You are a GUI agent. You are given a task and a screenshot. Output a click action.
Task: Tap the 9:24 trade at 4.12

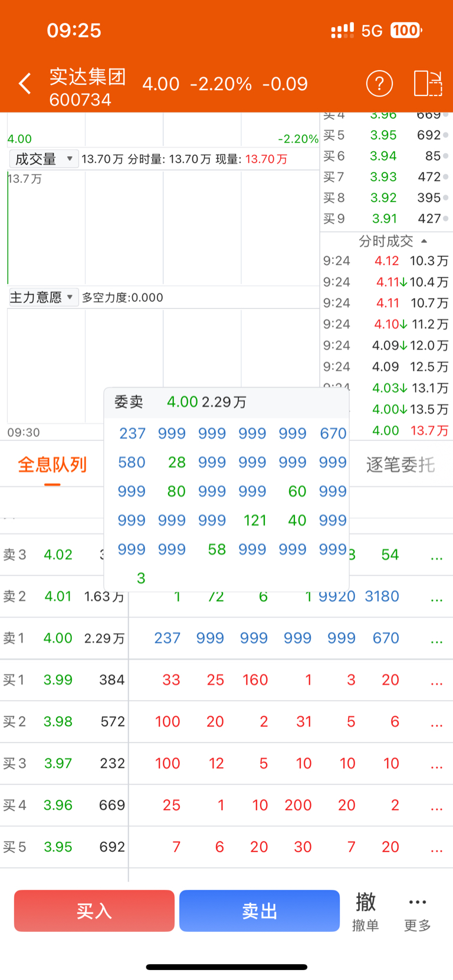click(x=386, y=260)
